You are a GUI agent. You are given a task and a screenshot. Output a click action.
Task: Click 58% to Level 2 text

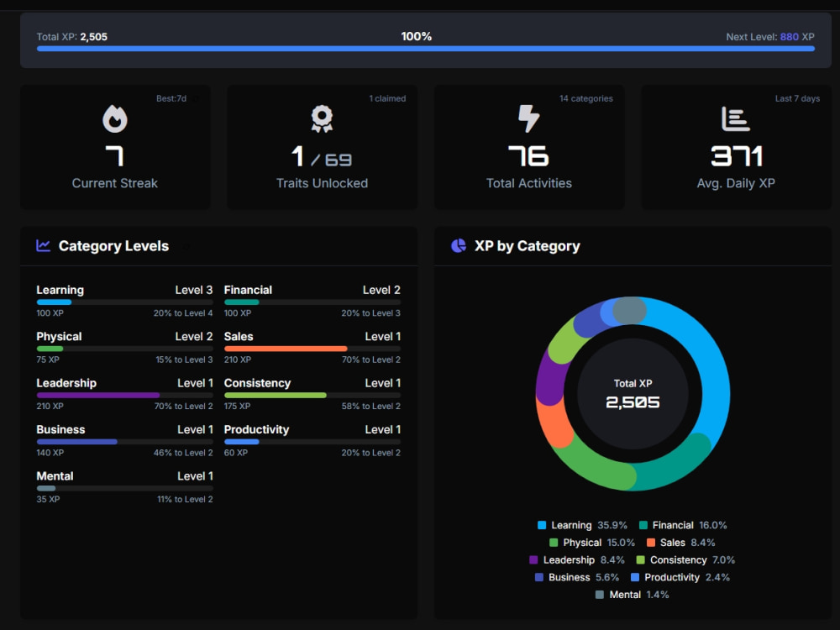pyautogui.click(x=371, y=406)
